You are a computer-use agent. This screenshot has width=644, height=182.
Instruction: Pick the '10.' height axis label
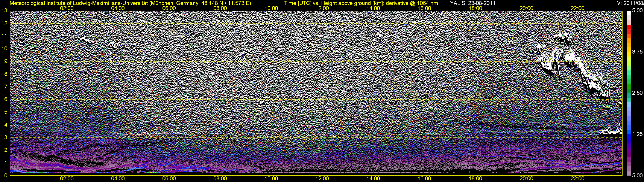coord(5,49)
